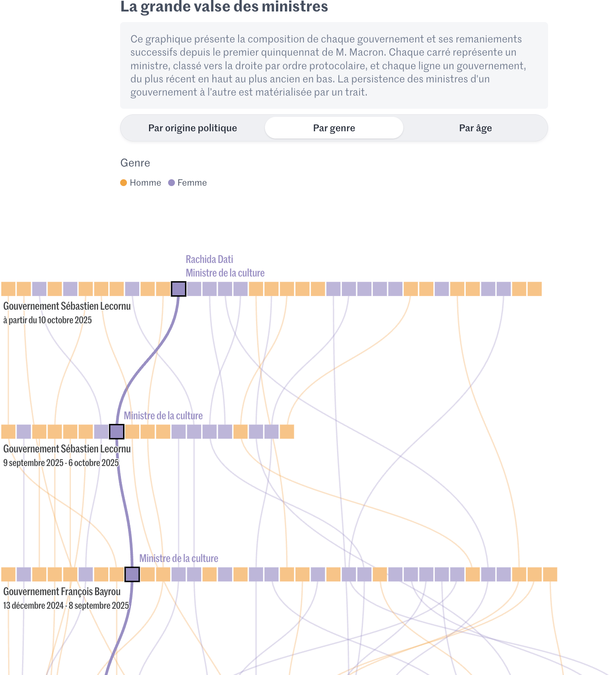Click first square of October 2025 Lecornu row

[8, 289]
